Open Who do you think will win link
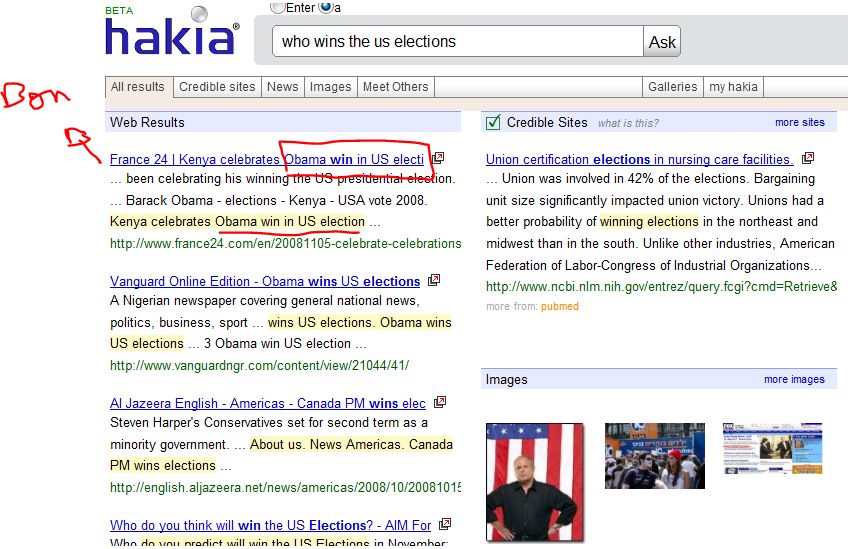 [x=270, y=526]
